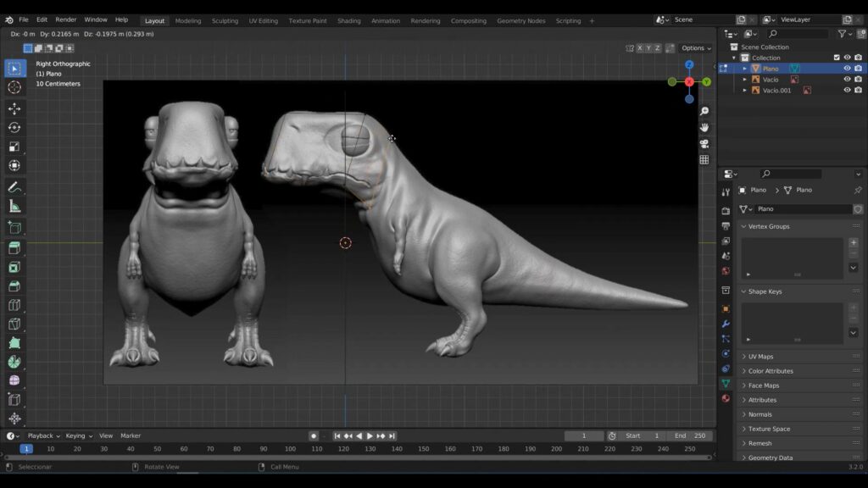This screenshot has height=488, width=868.
Task: Click the current frame field showing 1
Action: [x=583, y=435]
